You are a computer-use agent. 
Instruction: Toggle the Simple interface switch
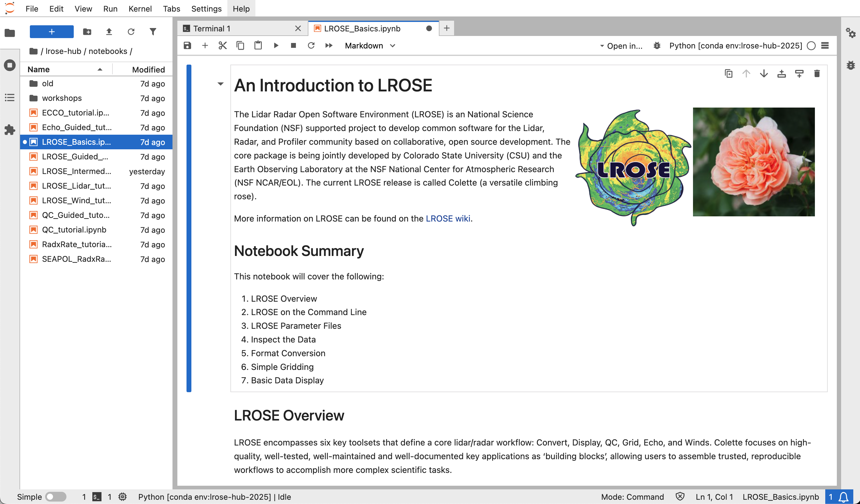pos(56,497)
